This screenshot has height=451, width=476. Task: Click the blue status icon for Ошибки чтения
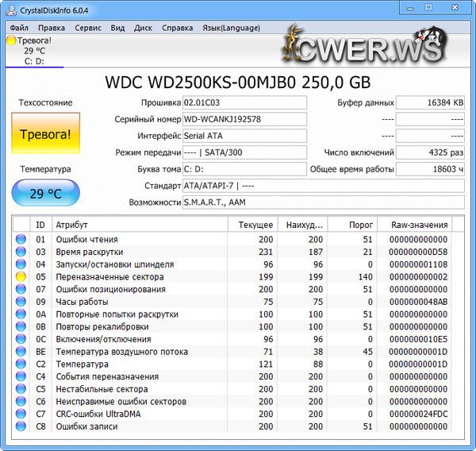[x=21, y=239]
